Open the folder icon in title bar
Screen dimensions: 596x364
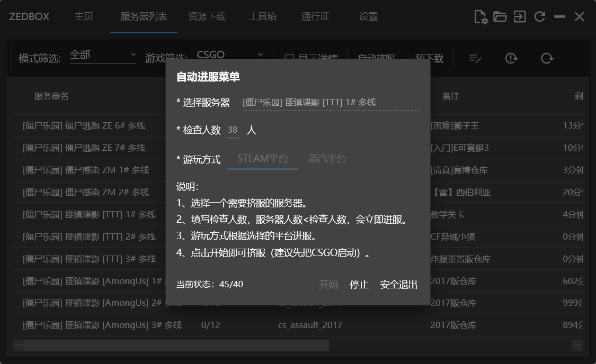tap(500, 17)
